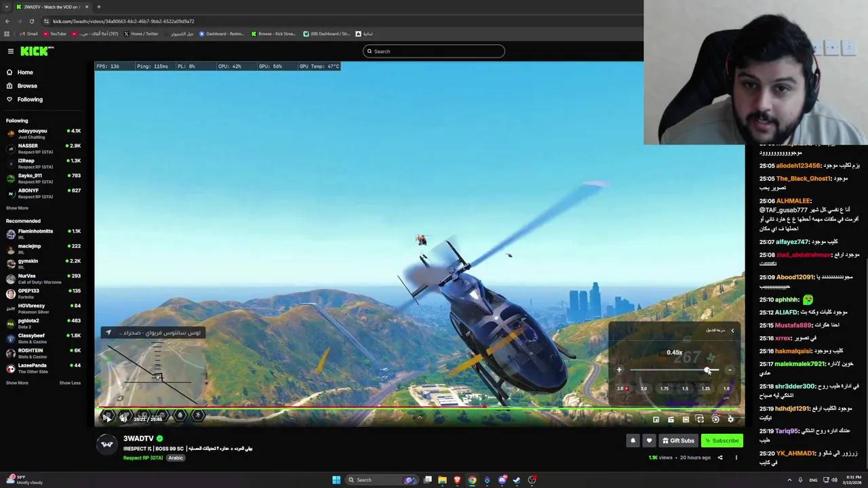Expand Following list with Show More

coord(17,208)
